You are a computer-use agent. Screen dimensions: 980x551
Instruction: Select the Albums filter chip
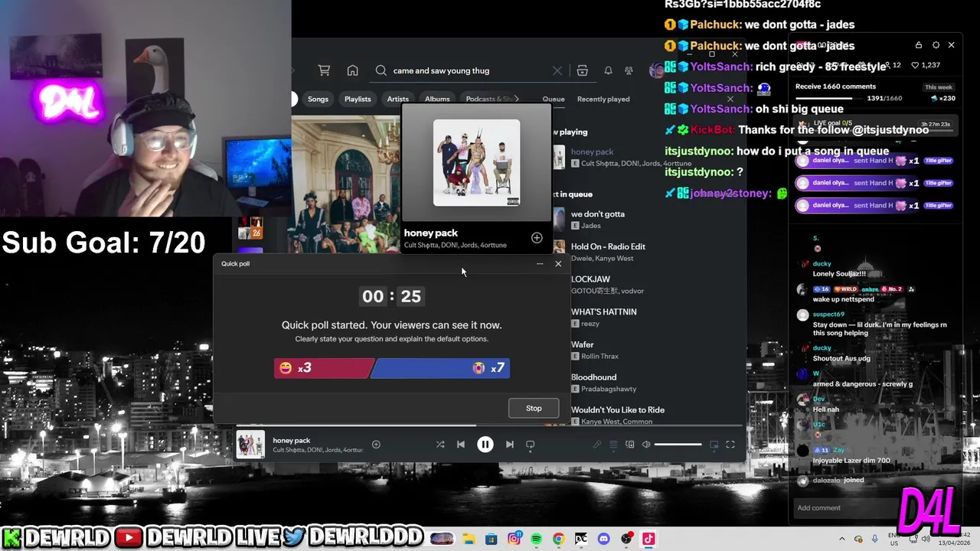pos(437,99)
